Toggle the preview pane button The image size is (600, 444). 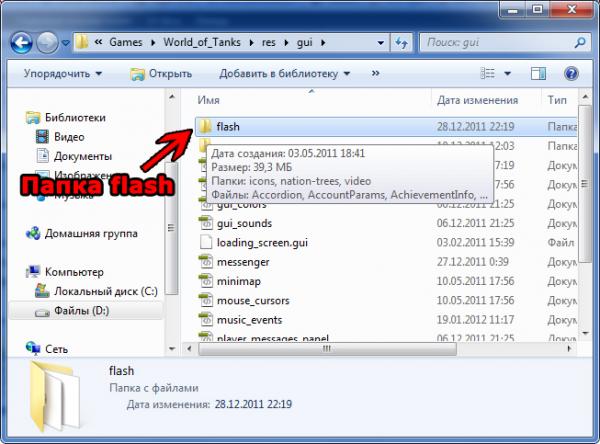coord(538,73)
